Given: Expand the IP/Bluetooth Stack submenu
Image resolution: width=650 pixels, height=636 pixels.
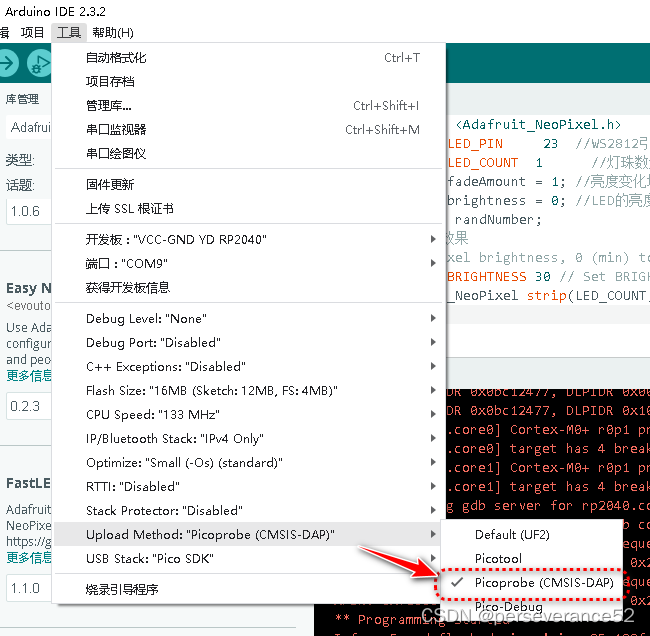Looking at the screenshot, I should pos(250,439).
